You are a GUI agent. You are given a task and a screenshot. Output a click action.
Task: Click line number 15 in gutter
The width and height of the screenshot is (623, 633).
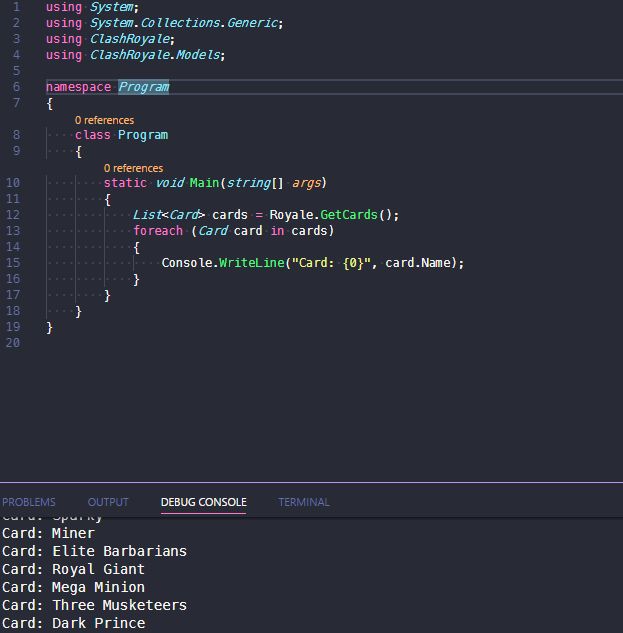tap(13, 262)
